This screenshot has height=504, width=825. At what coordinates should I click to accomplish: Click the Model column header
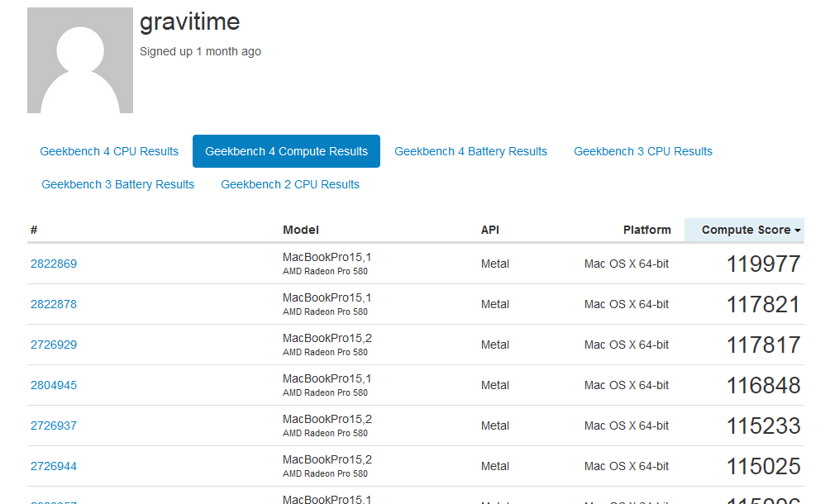click(x=301, y=230)
